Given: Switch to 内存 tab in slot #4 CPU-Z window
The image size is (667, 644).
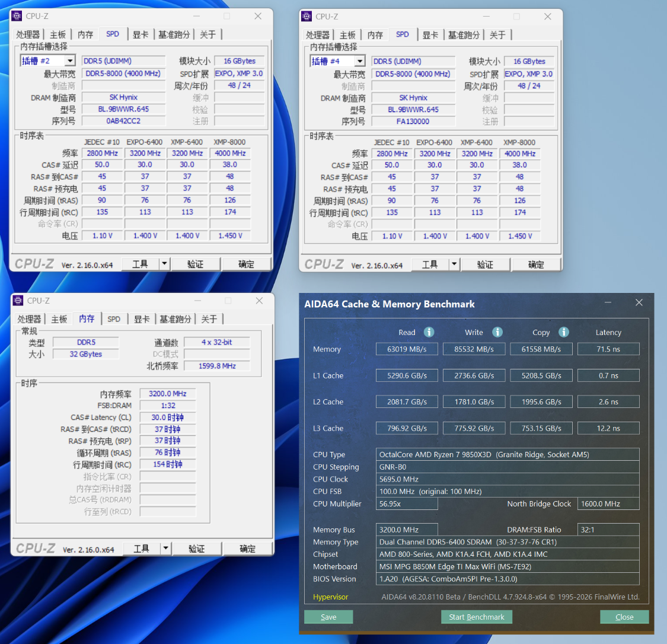Looking at the screenshot, I should [375, 35].
